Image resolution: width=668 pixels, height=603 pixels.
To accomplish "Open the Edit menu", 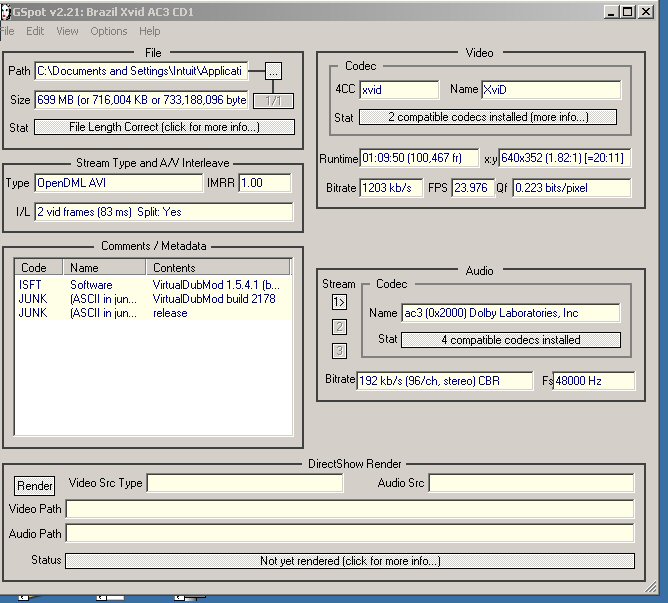I will [35, 31].
